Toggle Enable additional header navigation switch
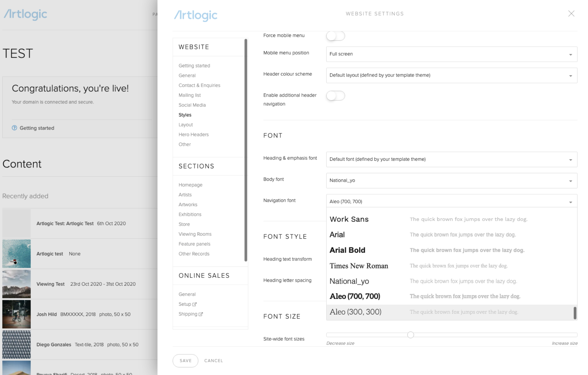This screenshot has width=588, height=375. [x=335, y=96]
